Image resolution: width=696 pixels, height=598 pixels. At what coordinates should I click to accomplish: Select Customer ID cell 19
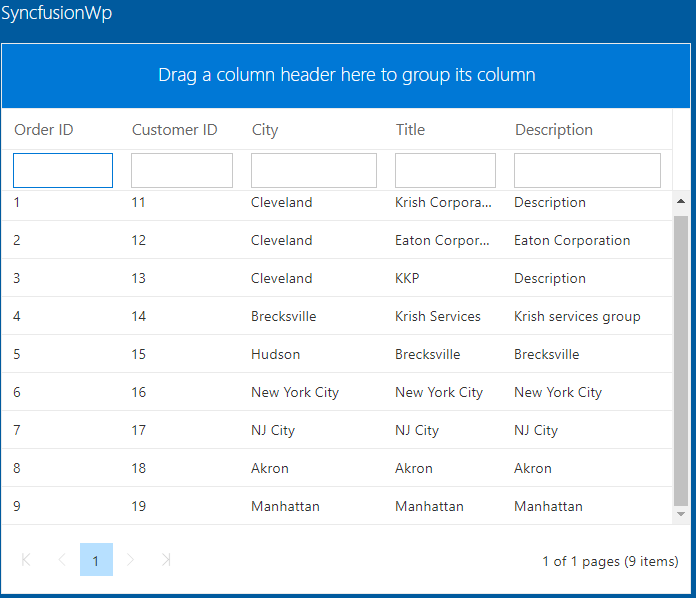coord(138,506)
